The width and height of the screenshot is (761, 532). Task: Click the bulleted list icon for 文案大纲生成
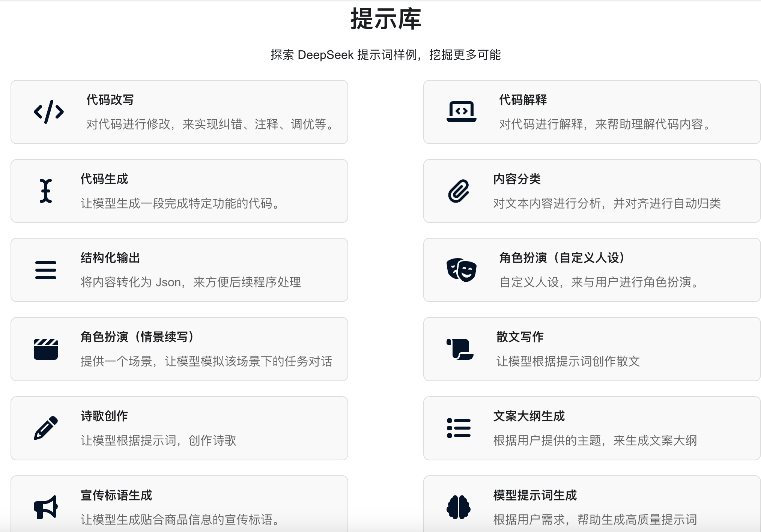459,428
